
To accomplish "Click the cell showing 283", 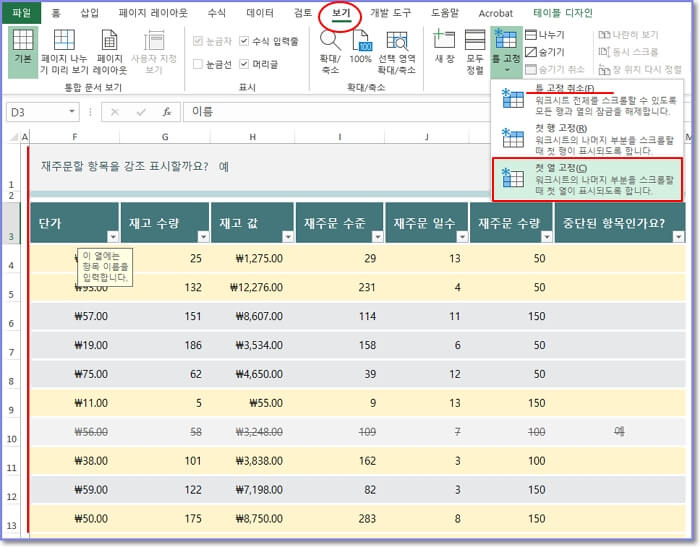I will click(x=340, y=518).
